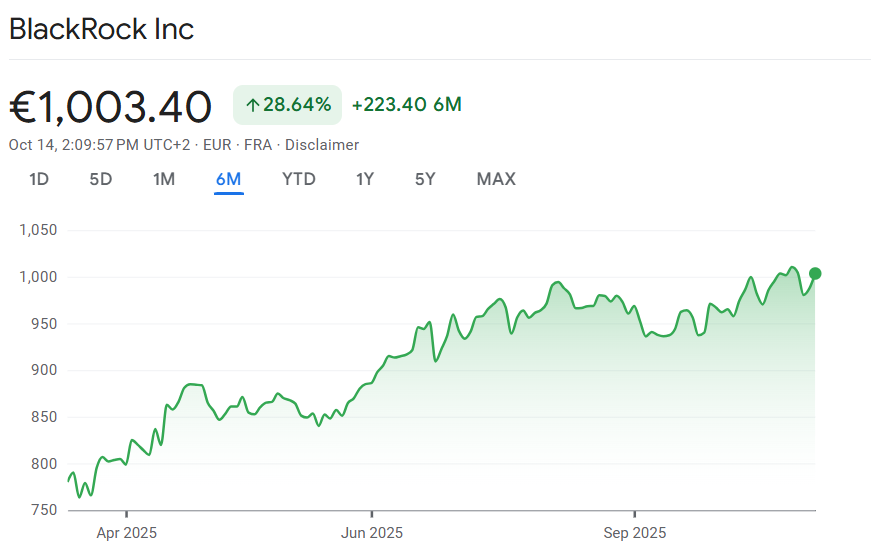Click the €1,003.40 price value
Viewport: 871px width, 549px height.
pos(111,106)
